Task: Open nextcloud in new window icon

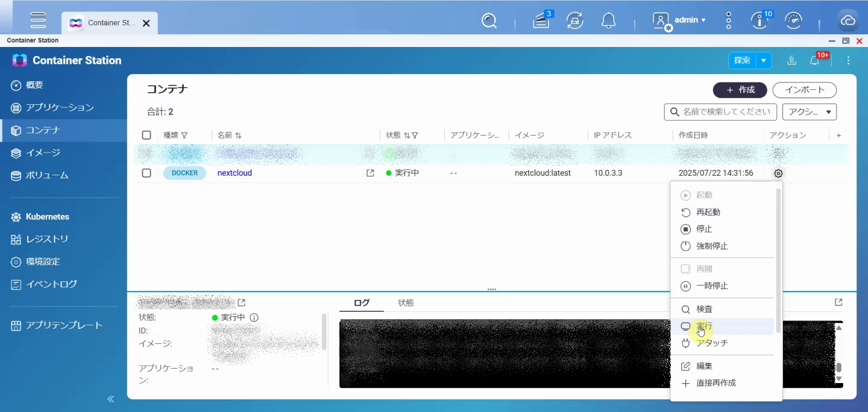Action: [370, 173]
